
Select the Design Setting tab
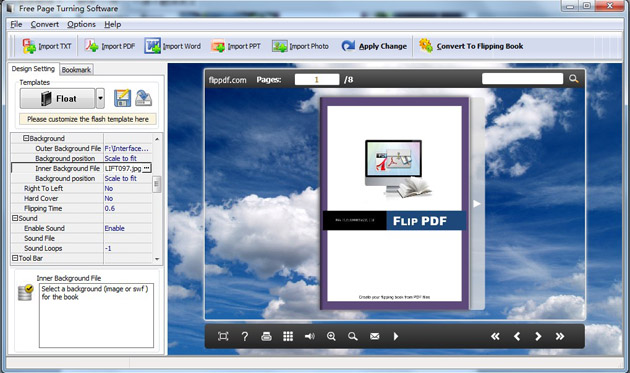point(33,68)
